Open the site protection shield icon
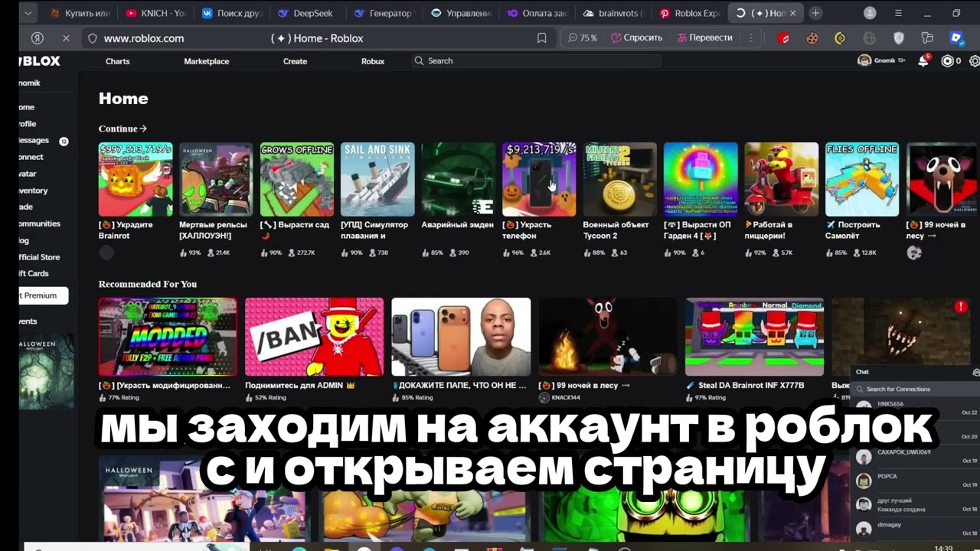The image size is (980, 551). click(93, 38)
